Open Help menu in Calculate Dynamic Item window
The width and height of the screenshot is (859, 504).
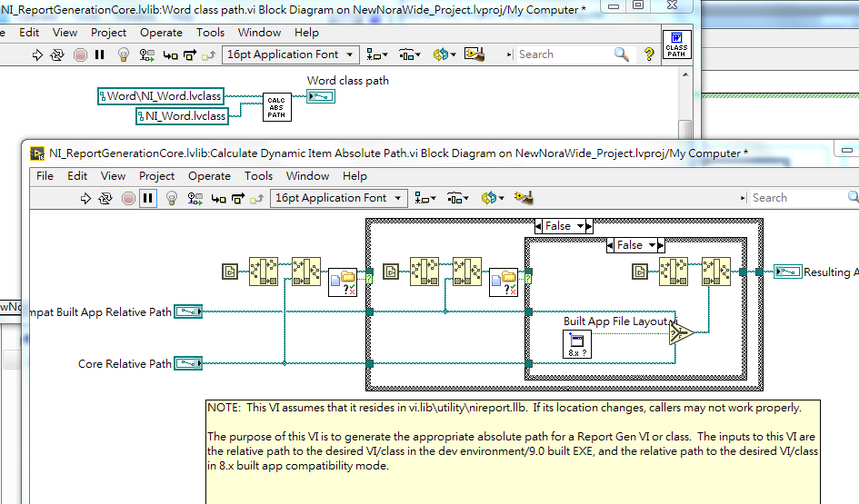(355, 176)
